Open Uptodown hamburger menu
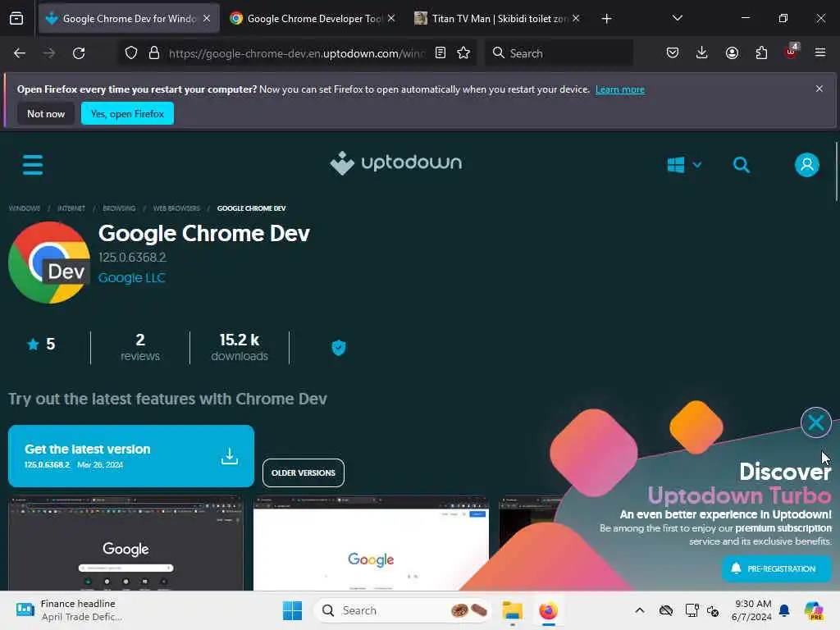Viewport: 840px width, 630px height. coord(33,165)
